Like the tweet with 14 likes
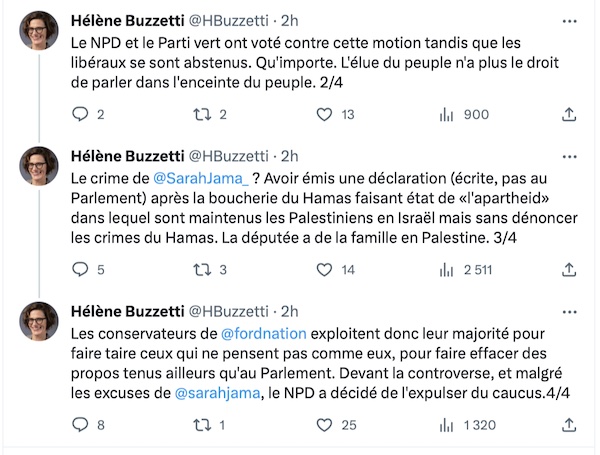 tap(321, 269)
